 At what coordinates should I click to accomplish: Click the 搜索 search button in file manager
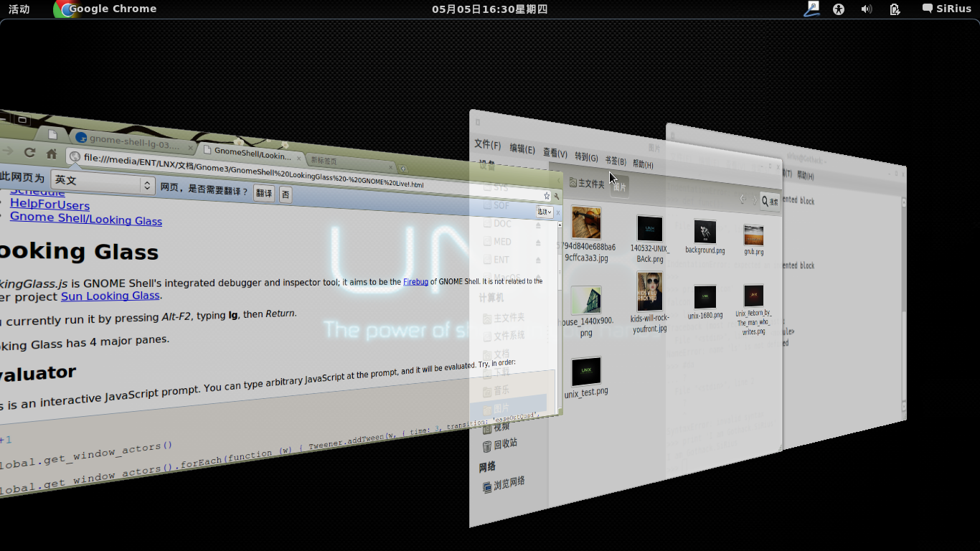click(x=770, y=202)
